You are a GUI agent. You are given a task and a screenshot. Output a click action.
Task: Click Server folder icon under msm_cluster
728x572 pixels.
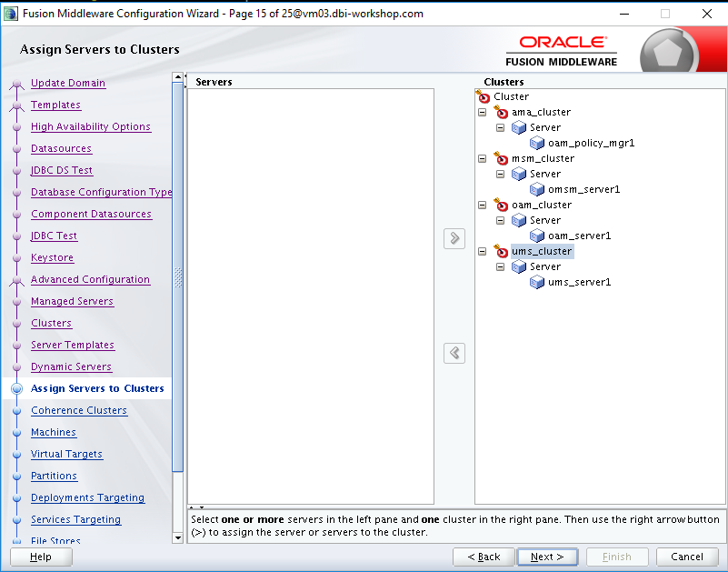pyautogui.click(x=519, y=174)
